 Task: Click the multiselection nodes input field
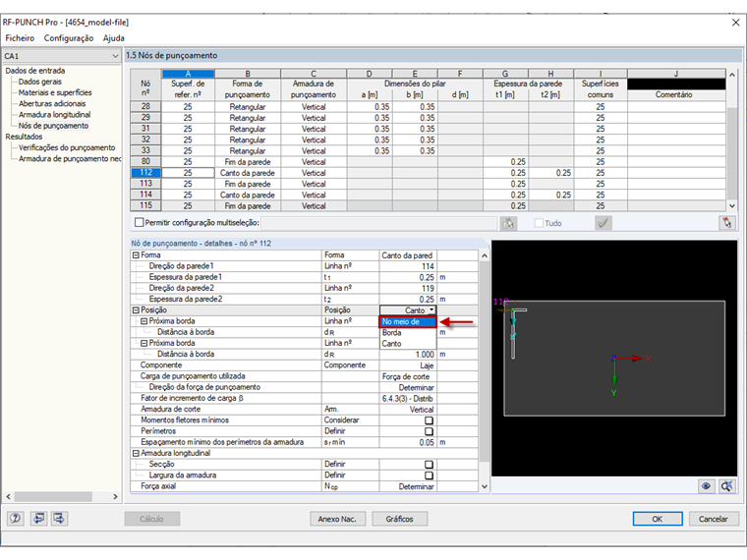379,223
